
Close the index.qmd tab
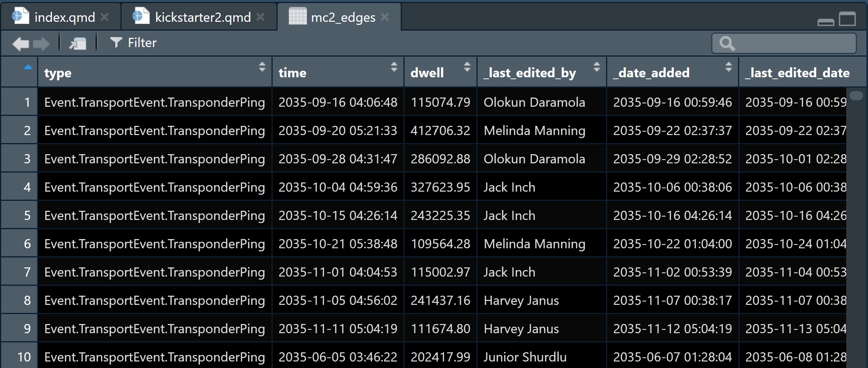click(104, 17)
